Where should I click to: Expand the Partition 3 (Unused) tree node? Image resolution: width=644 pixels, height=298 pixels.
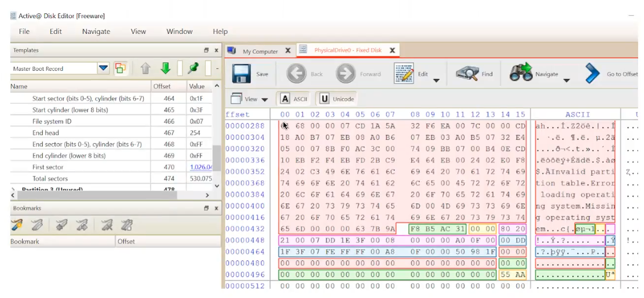13,190
